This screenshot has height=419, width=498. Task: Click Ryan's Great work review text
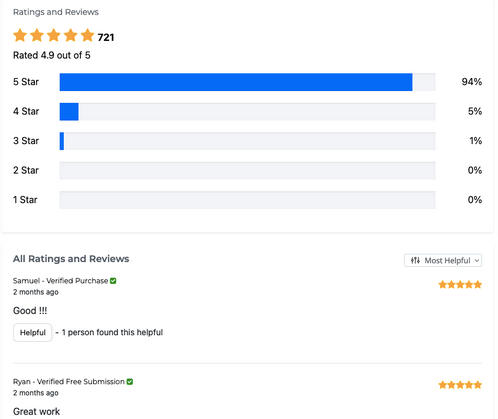click(x=36, y=411)
